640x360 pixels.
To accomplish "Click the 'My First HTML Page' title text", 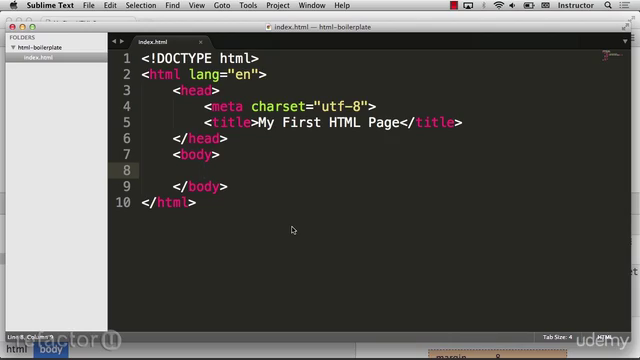I will point(329,122).
